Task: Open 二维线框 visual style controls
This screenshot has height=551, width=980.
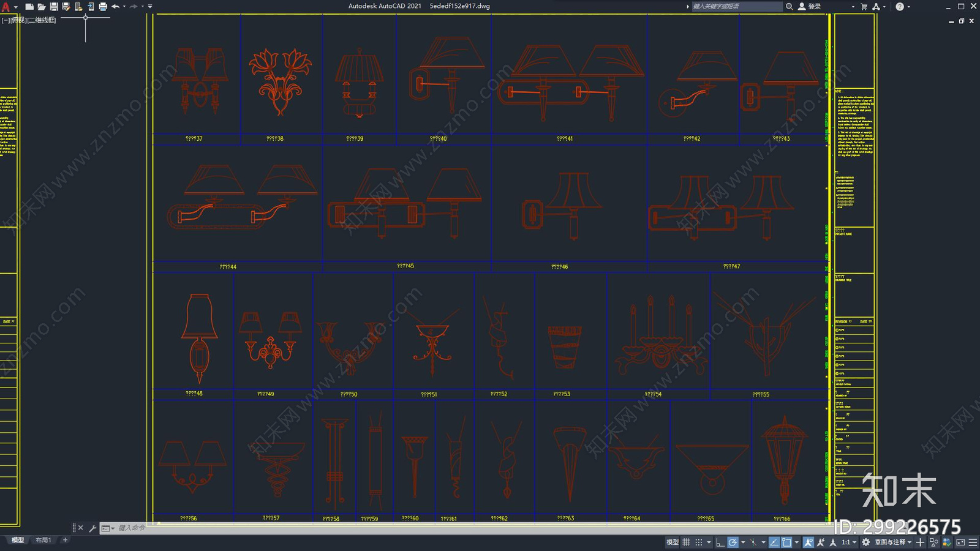Action: (42, 20)
